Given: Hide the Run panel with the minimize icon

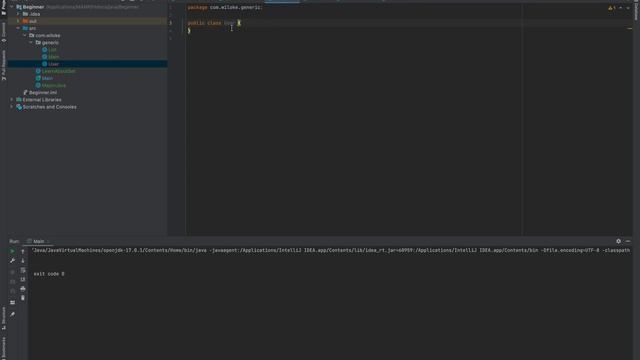Looking at the screenshot, I should (628, 241).
